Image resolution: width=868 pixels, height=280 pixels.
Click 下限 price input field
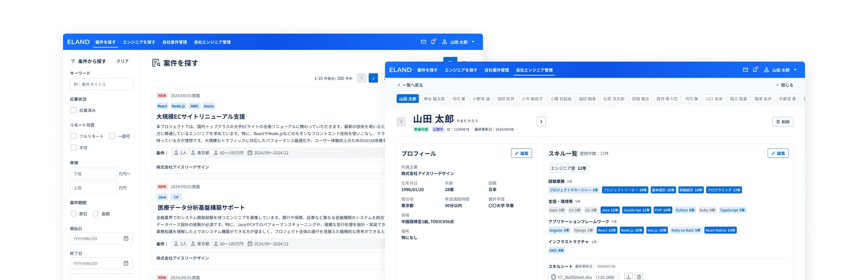click(93, 174)
